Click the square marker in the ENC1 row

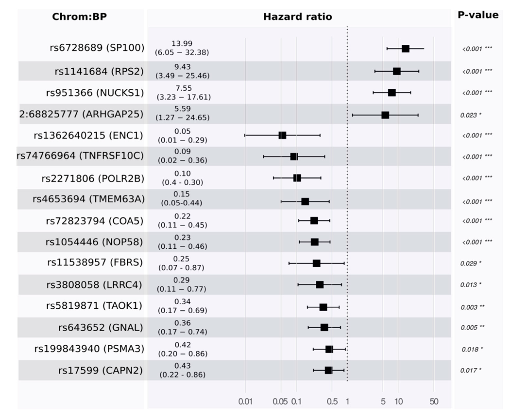click(282, 135)
